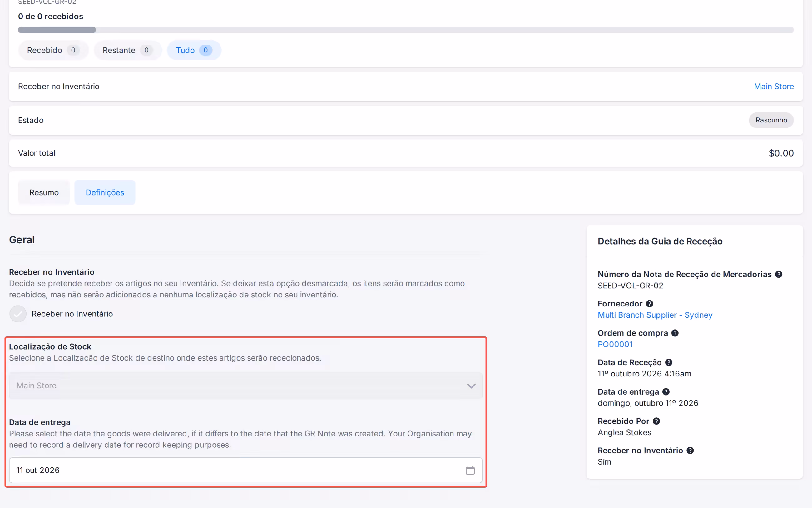The image size is (812, 508).
Task: Show the Ordem de compra help icon
Action: point(675,333)
